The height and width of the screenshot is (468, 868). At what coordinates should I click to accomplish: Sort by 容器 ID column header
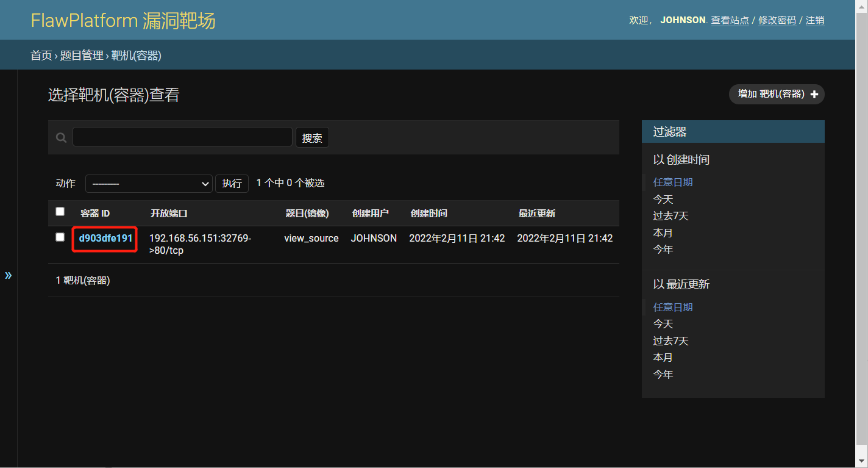click(95, 213)
